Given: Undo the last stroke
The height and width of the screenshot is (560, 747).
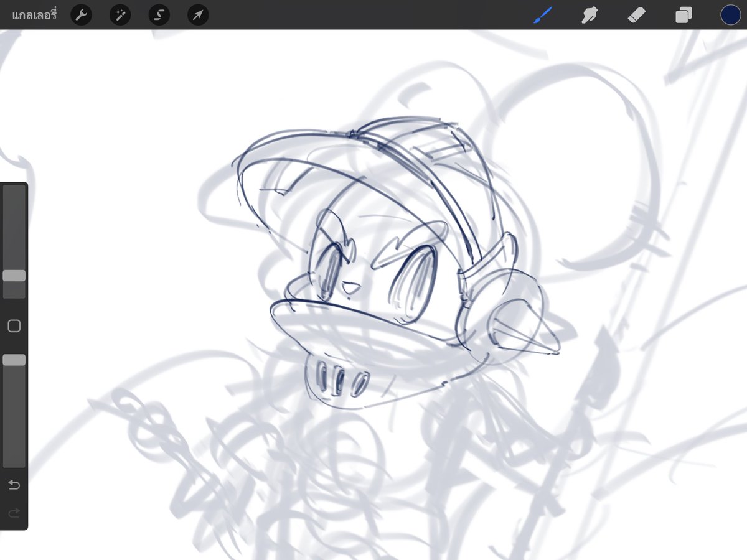Looking at the screenshot, I should point(14,484).
